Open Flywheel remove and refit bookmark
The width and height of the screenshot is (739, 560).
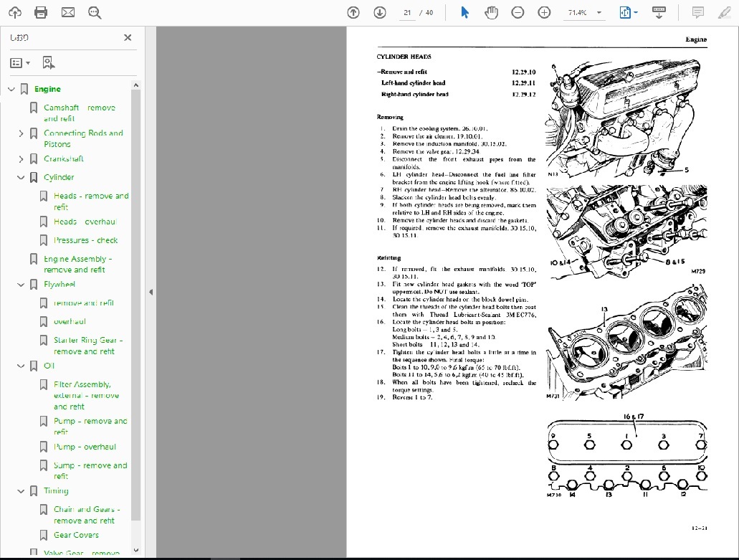click(x=83, y=303)
